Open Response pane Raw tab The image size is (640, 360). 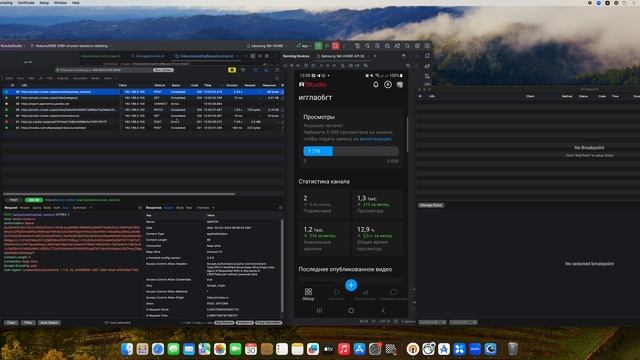[x=189, y=208]
